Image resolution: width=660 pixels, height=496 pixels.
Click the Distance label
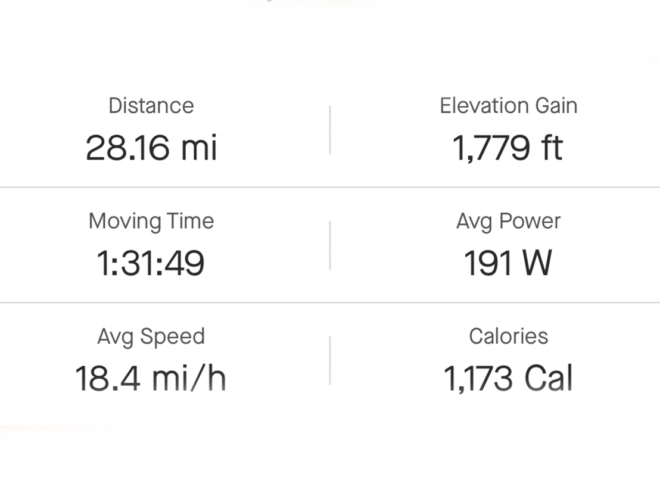(151, 105)
